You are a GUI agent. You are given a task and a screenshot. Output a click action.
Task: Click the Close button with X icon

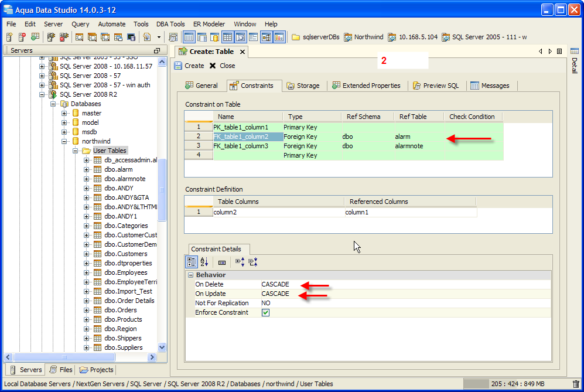tap(223, 66)
